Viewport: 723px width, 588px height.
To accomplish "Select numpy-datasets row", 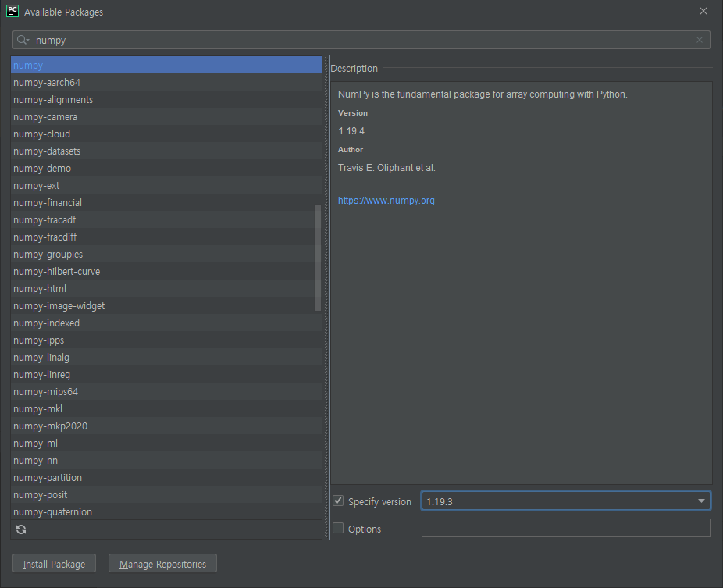I will pos(166,151).
